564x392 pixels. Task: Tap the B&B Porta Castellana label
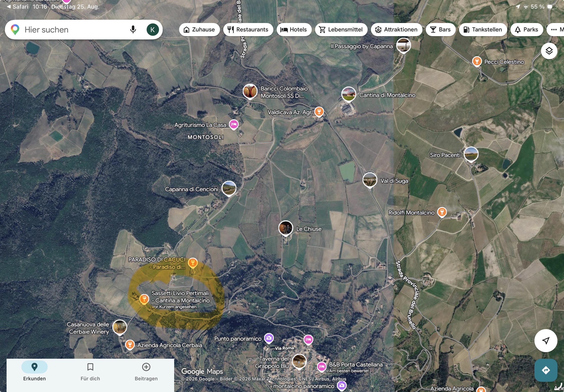(356, 365)
